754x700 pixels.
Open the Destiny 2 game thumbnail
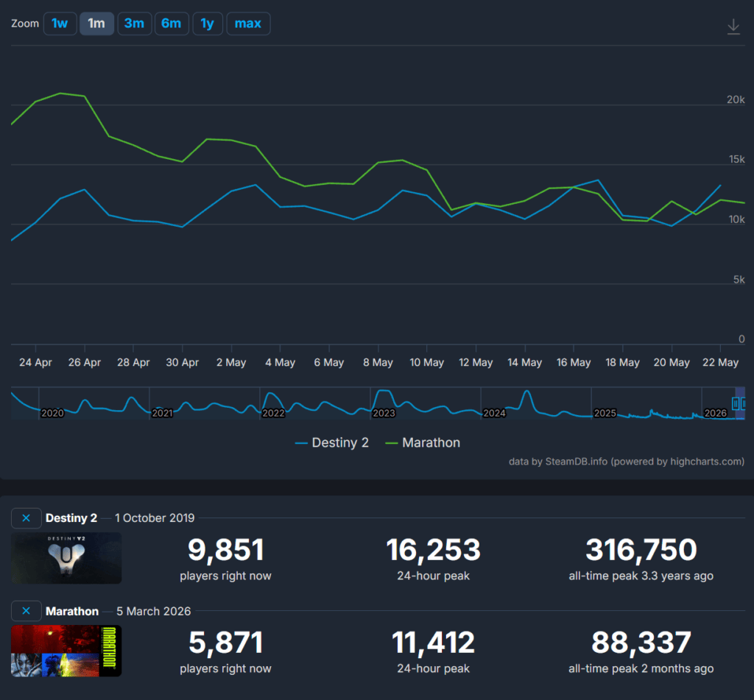coord(66,558)
